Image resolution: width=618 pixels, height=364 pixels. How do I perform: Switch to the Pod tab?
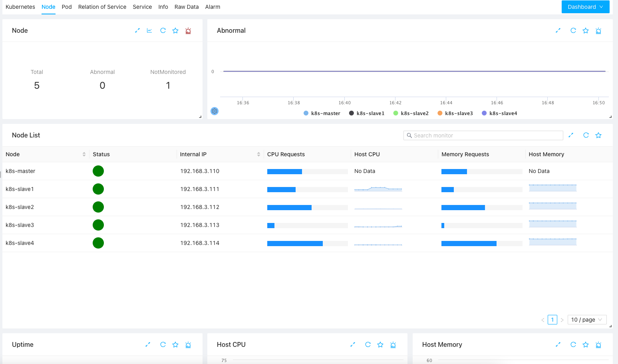(x=67, y=7)
